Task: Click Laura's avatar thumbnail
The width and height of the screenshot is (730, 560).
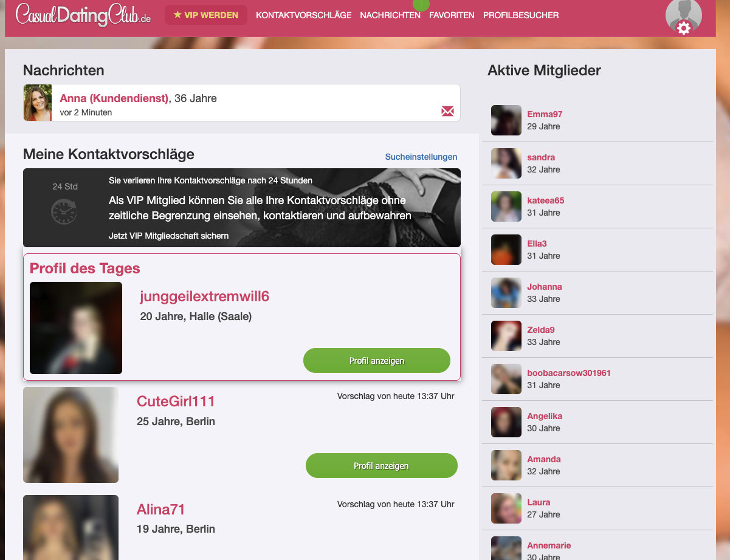Action: pos(506,508)
